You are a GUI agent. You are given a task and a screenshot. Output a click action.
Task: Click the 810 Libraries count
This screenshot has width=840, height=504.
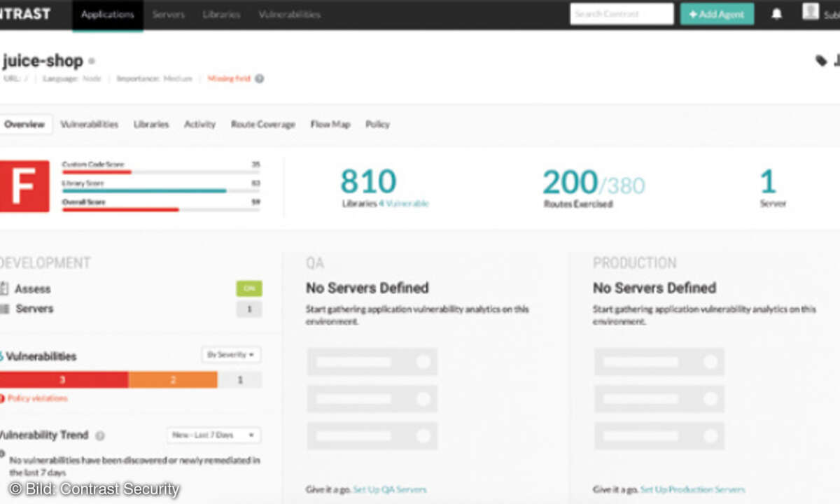[369, 182]
